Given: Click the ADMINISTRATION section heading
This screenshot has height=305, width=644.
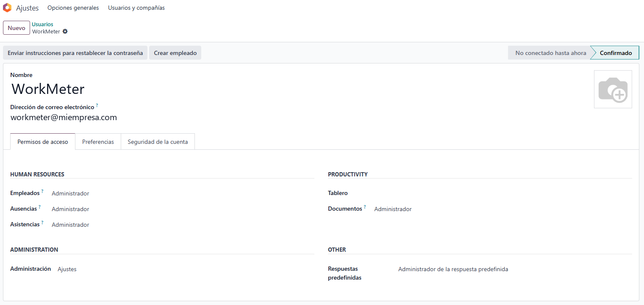Looking at the screenshot, I should click(34, 250).
